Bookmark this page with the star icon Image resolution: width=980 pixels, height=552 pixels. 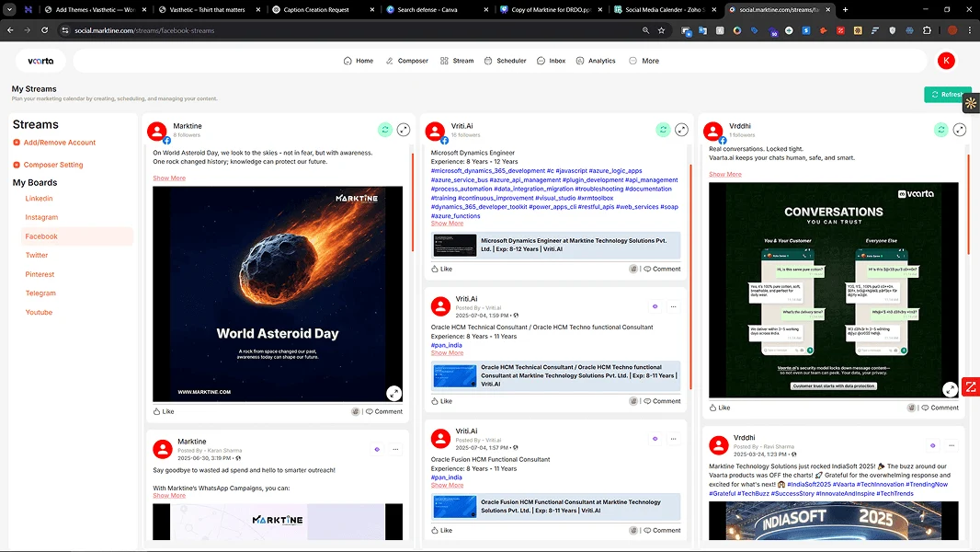[x=661, y=30]
